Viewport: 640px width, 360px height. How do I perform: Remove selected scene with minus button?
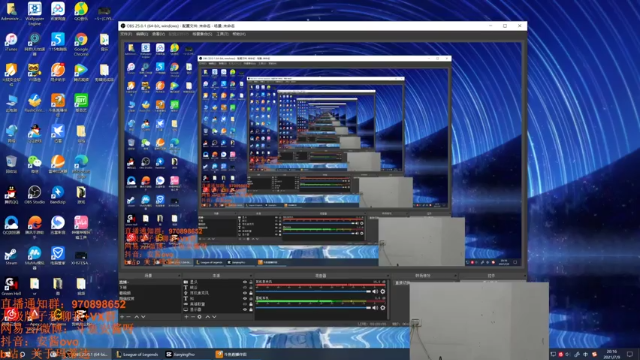pyautogui.click(x=129, y=317)
